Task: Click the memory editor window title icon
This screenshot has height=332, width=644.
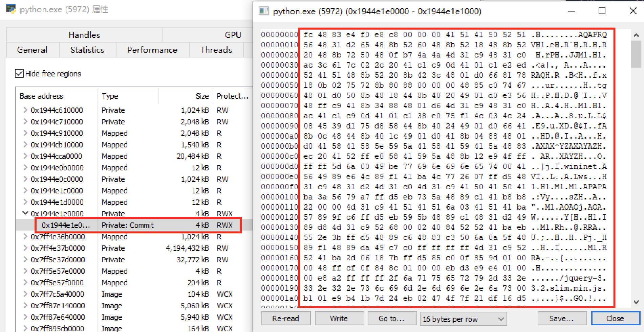Action: pos(263,11)
